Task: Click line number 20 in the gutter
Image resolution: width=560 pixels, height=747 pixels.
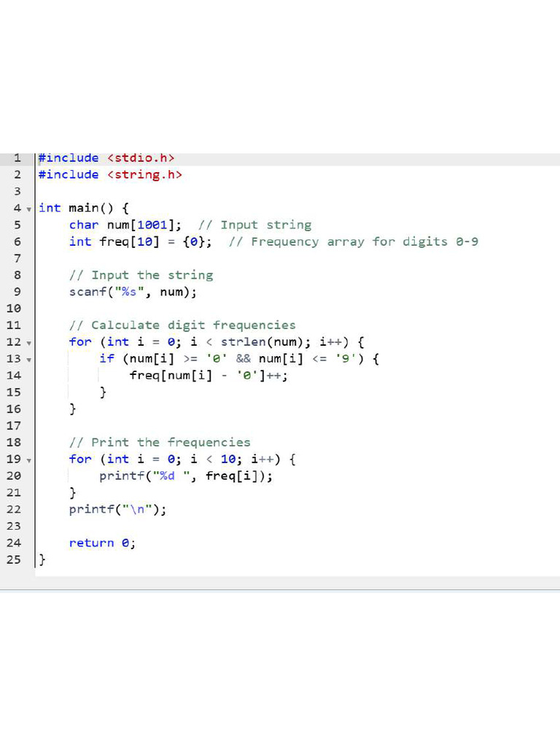Action: click(14, 476)
